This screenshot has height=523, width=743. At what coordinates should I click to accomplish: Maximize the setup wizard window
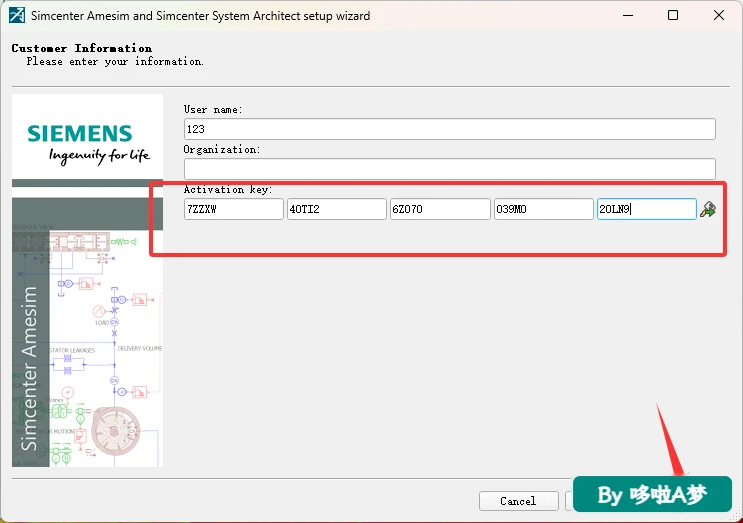pos(673,15)
